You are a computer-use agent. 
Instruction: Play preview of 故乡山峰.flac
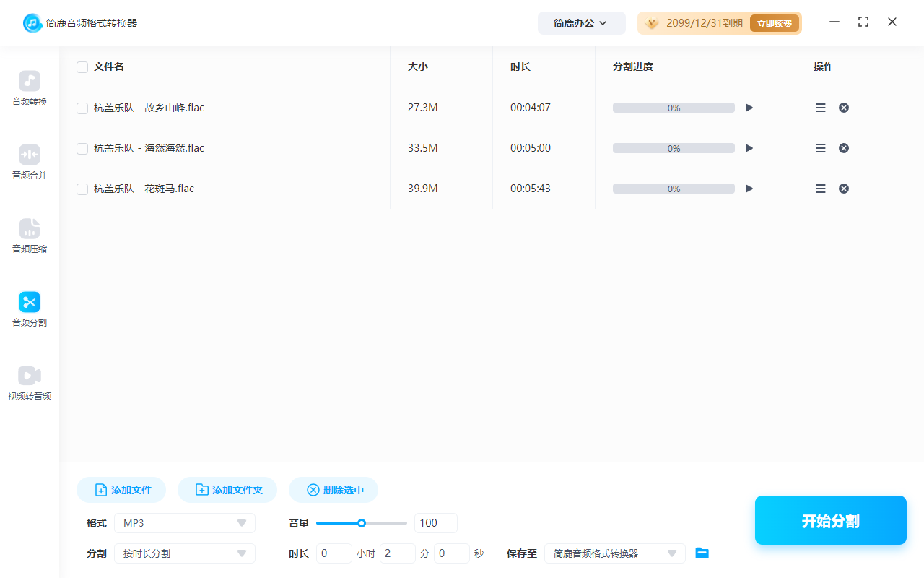[749, 107]
